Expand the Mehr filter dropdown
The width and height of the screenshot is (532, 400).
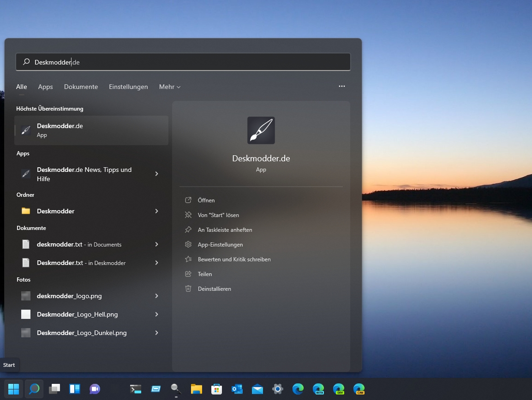(170, 87)
